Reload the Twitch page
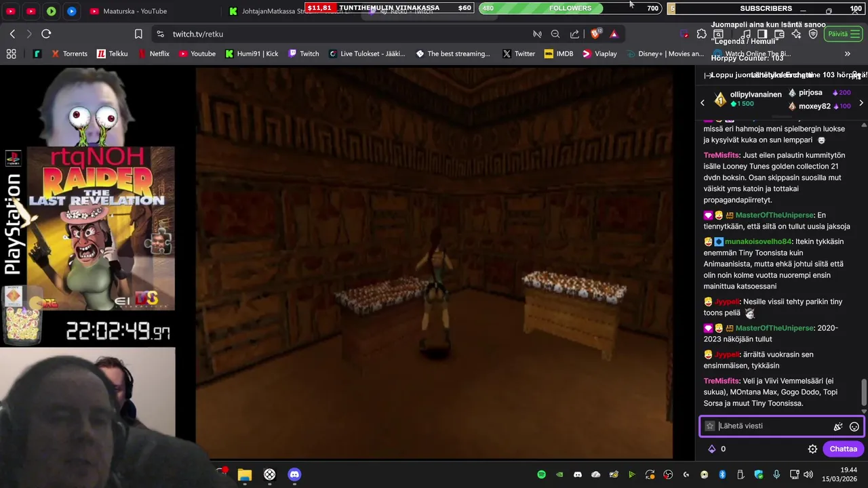The image size is (868, 488). point(46,34)
